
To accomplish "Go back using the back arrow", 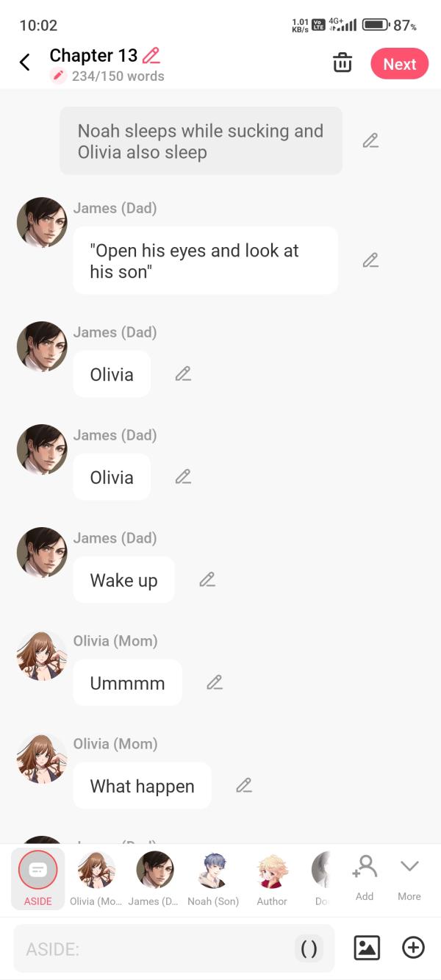I will tap(25, 62).
